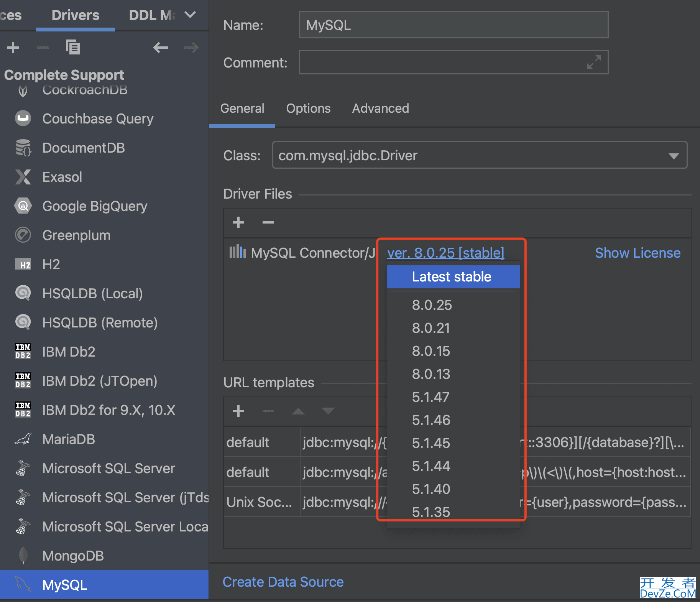
Task: Choose version 5.1.44 in the list
Action: 453,466
